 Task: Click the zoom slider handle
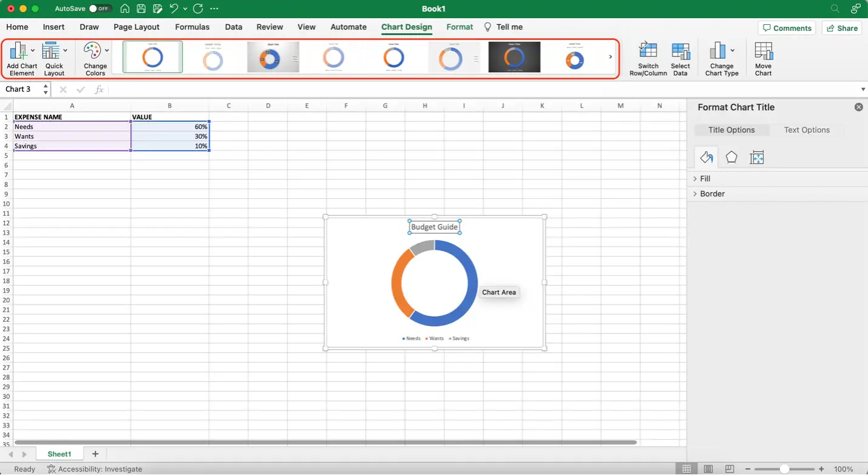click(784, 469)
